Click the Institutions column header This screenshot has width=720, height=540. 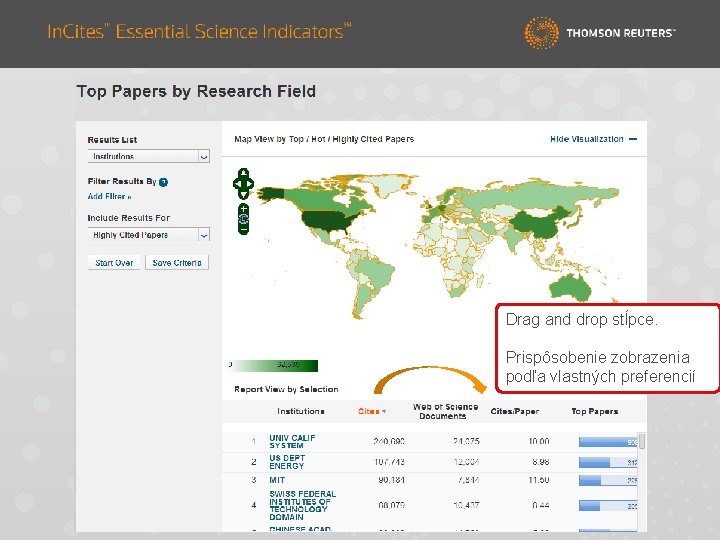[301, 411]
